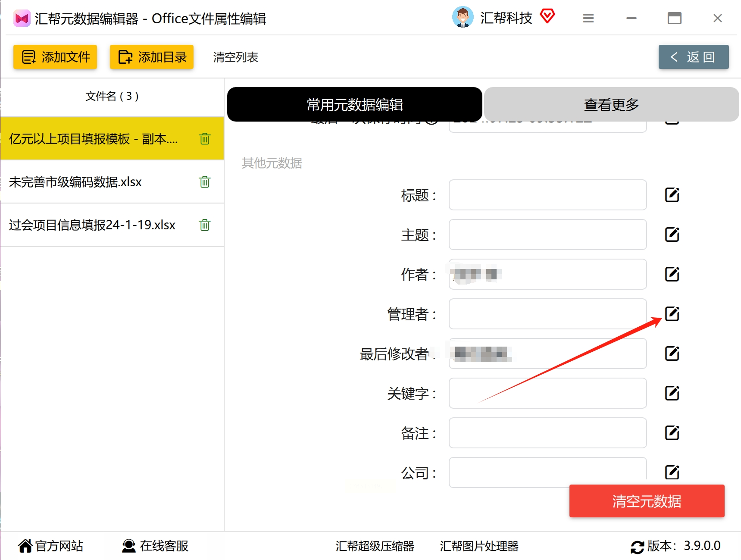Click the 版本: 3.9.0.0 version text
This screenshot has width=741, height=560.
tap(684, 546)
